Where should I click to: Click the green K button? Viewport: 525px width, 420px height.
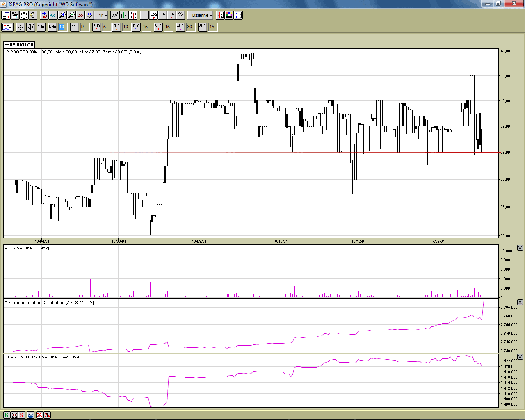[7, 415]
